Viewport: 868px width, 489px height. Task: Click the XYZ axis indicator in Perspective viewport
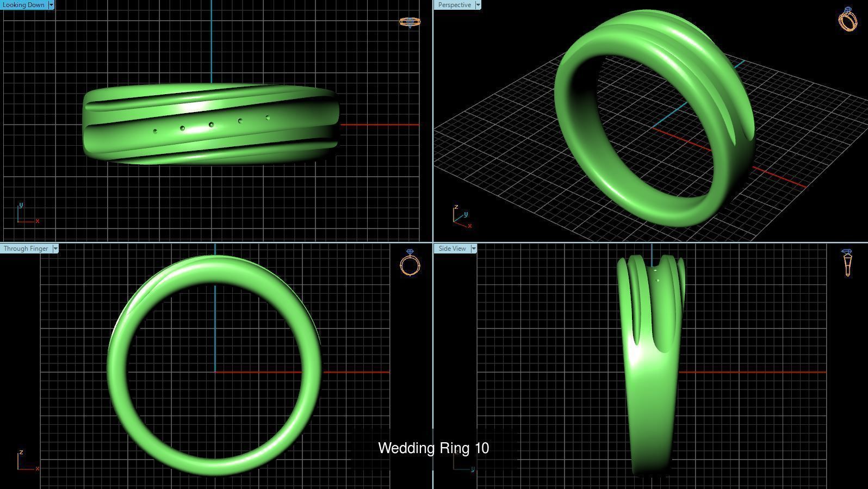(462, 216)
